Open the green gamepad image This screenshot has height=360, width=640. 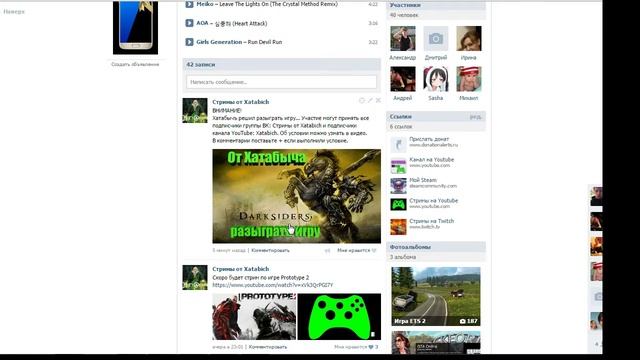[339, 316]
